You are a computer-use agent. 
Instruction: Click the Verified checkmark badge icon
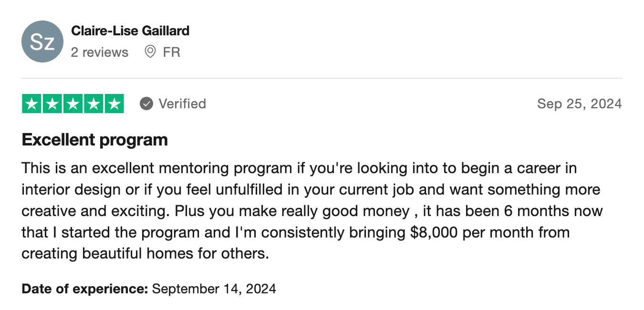coord(146,103)
